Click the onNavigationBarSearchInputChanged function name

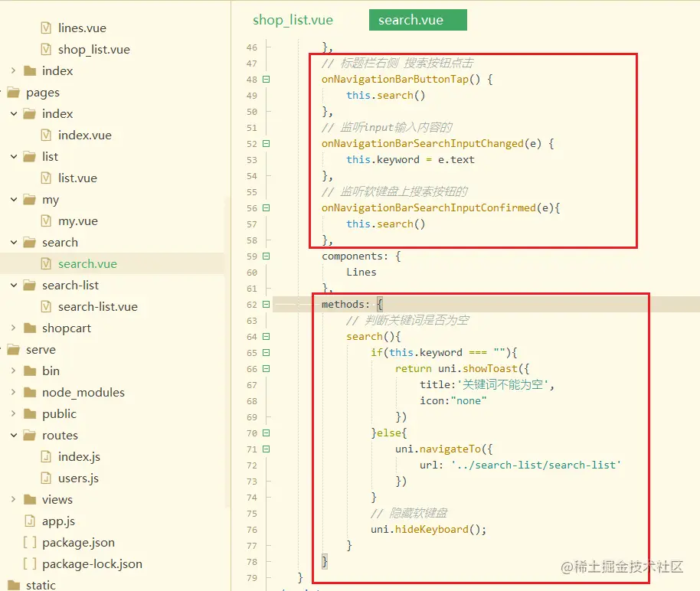click(x=422, y=143)
